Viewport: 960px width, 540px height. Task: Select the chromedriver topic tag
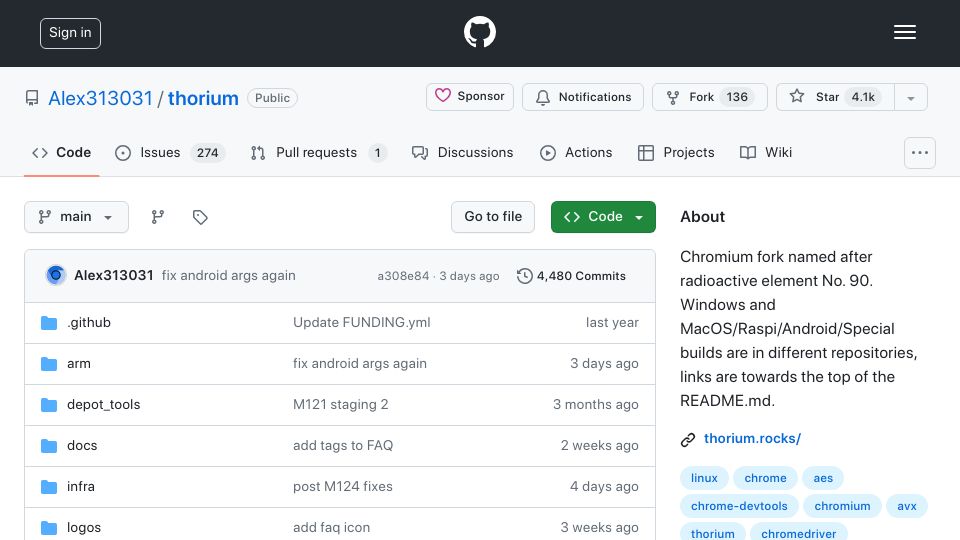pyautogui.click(x=798, y=533)
